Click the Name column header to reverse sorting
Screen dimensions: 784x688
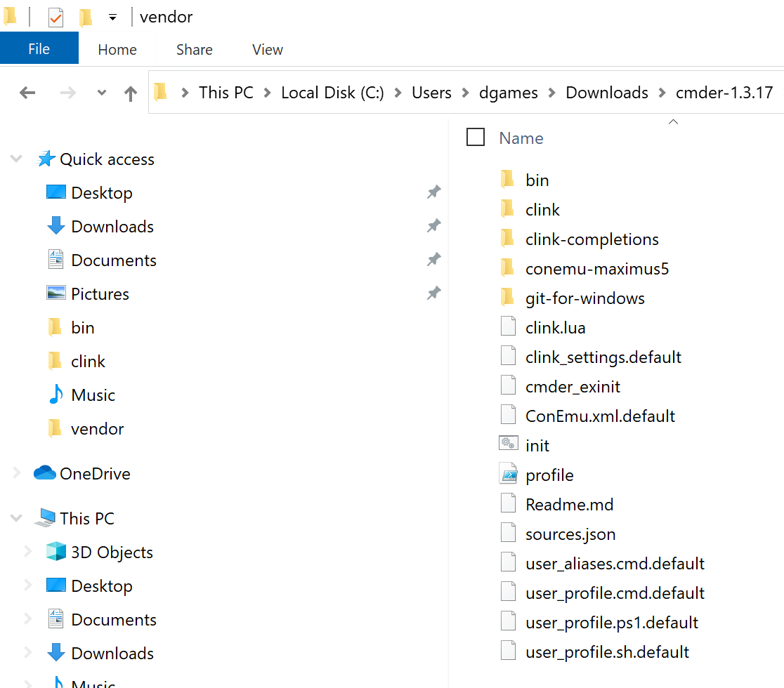tap(521, 138)
